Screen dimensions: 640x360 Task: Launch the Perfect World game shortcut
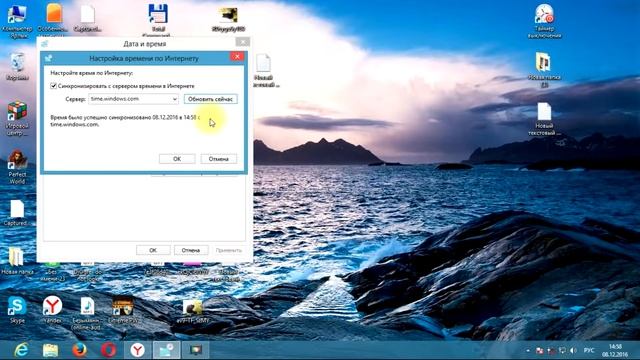coord(17,160)
